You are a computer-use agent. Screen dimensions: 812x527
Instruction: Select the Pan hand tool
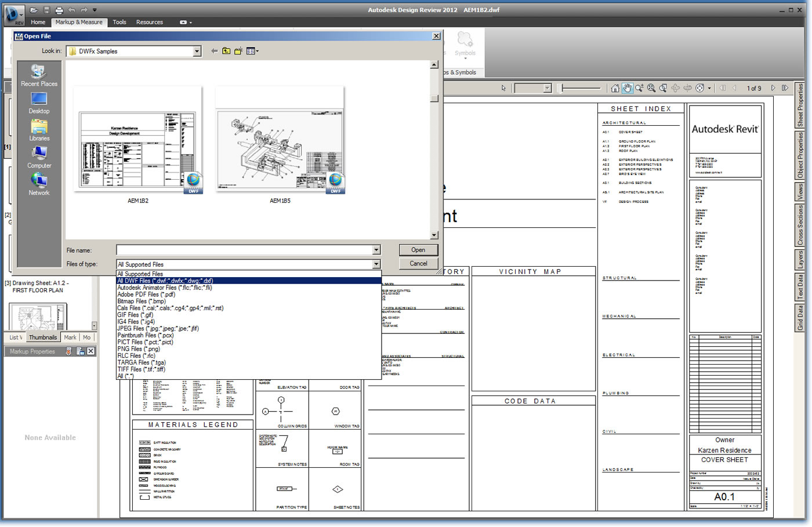point(627,88)
